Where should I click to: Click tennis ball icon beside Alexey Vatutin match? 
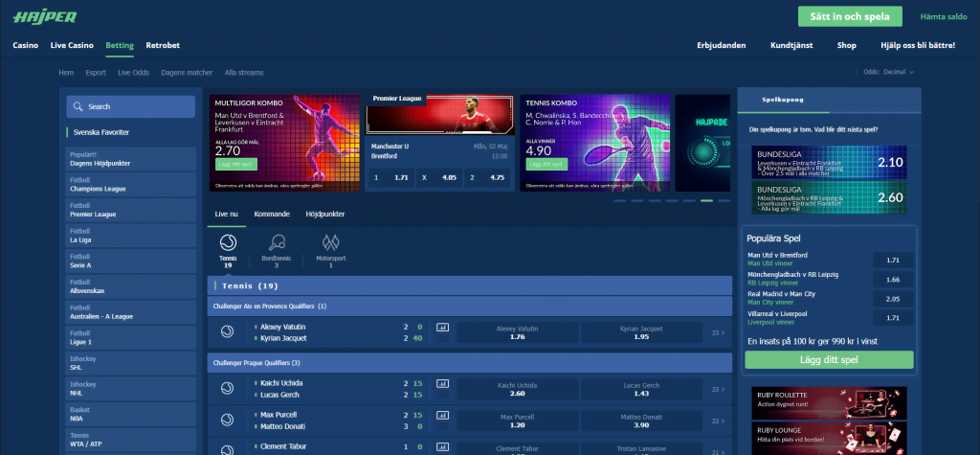(x=227, y=331)
